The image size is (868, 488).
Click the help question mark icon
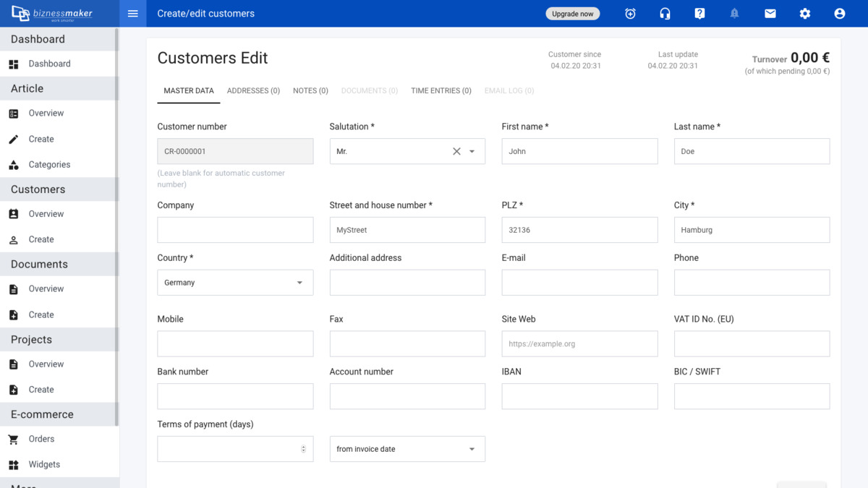pos(699,14)
